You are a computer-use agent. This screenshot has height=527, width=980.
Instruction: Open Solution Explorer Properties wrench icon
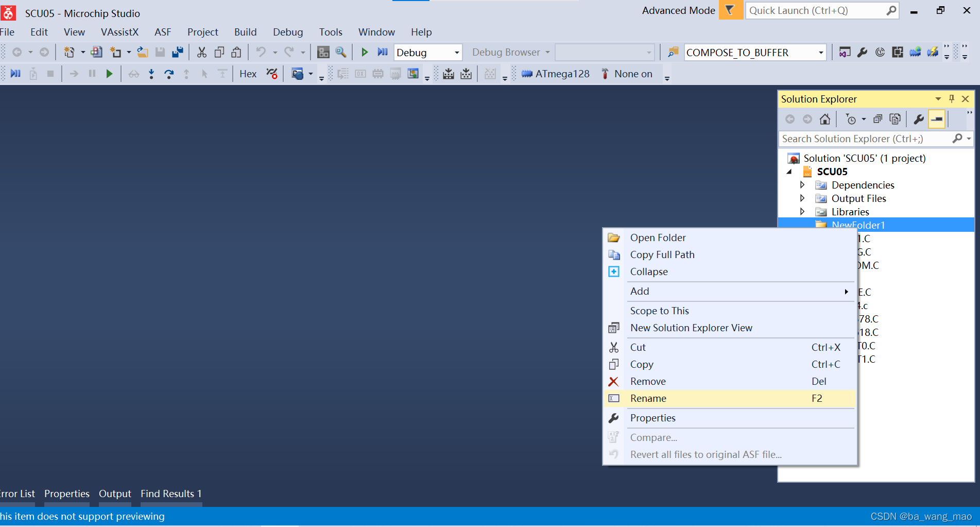click(919, 120)
